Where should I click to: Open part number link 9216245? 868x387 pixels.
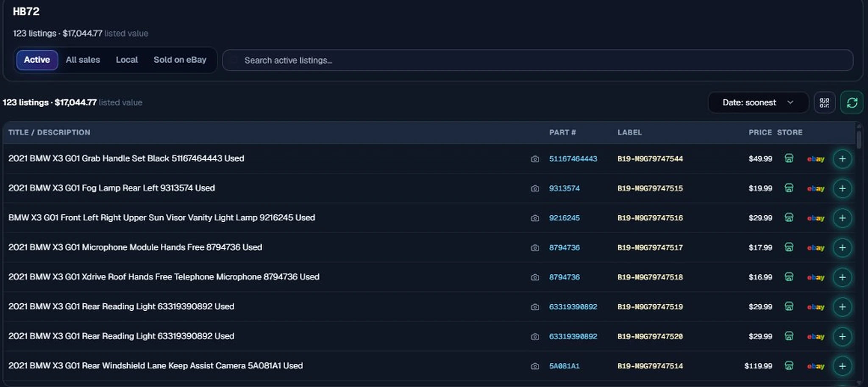point(564,218)
